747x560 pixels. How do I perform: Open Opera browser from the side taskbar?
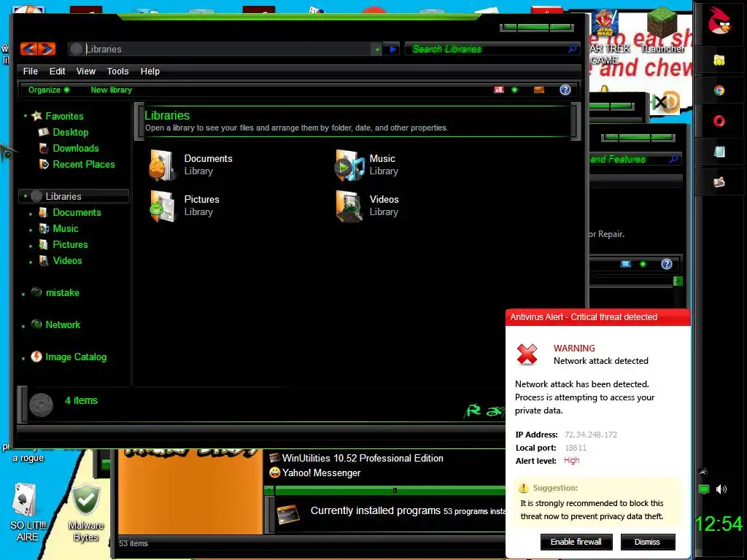(x=719, y=121)
